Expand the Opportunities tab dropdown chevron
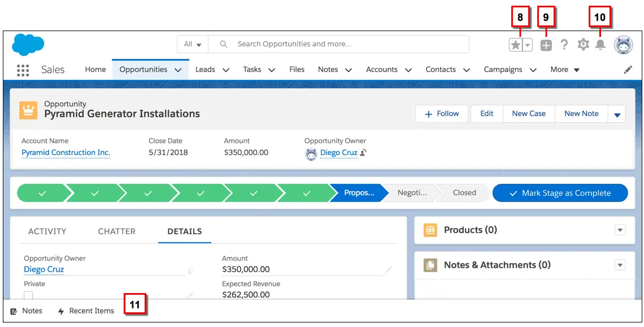 tap(179, 70)
